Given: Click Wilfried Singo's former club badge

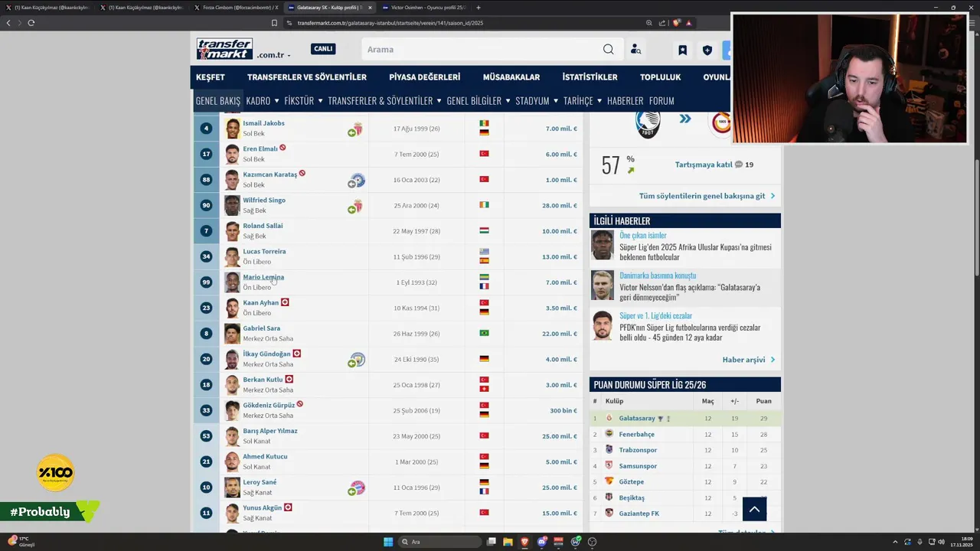Looking at the screenshot, I should pos(356,206).
